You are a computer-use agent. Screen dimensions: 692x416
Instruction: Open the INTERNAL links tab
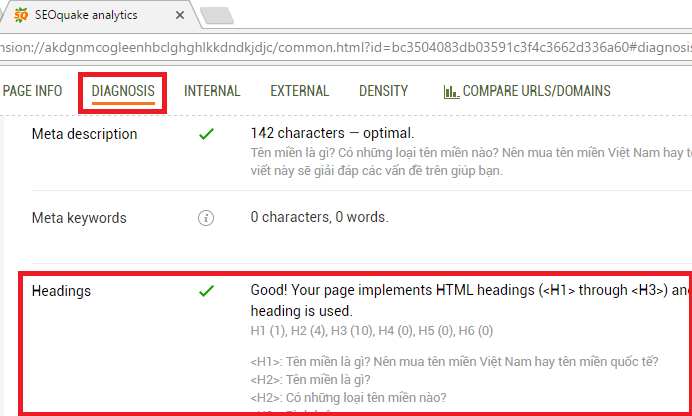click(212, 91)
